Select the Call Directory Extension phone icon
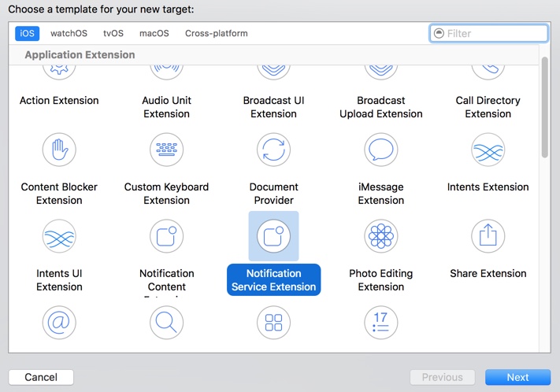Viewport: 560px width, 392px height. pos(488,72)
